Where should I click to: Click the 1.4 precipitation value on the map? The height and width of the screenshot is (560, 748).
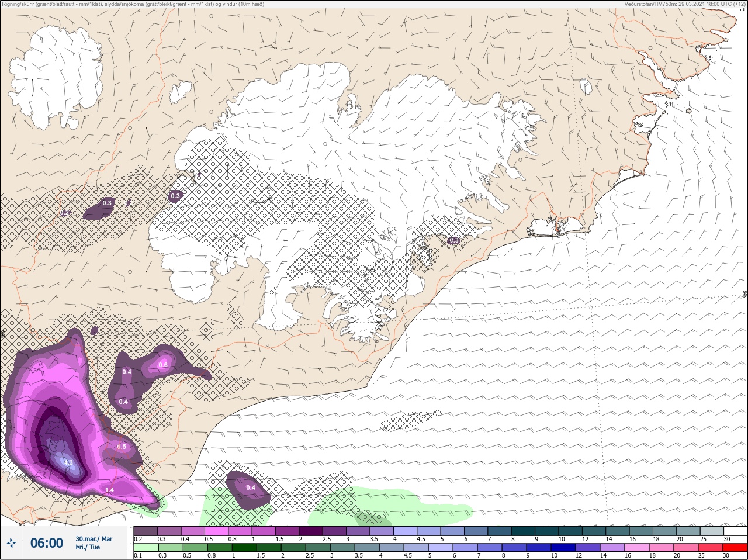(x=109, y=490)
